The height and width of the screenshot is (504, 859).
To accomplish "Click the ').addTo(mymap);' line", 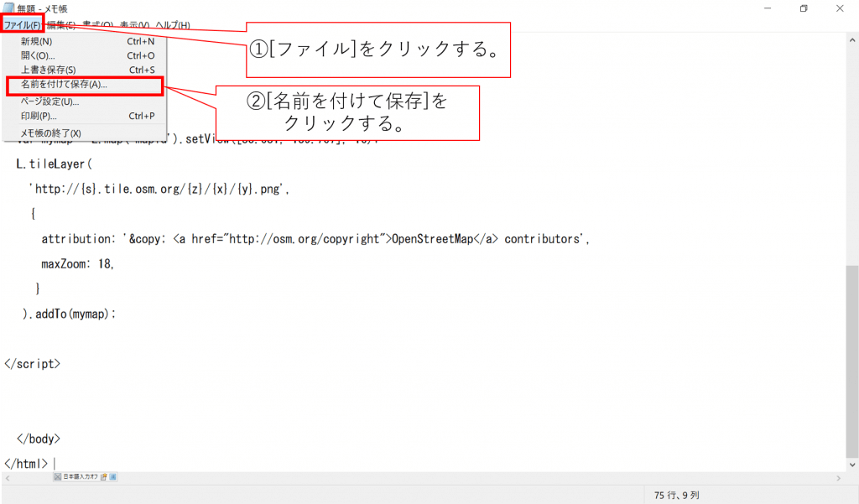I will click(x=69, y=314).
